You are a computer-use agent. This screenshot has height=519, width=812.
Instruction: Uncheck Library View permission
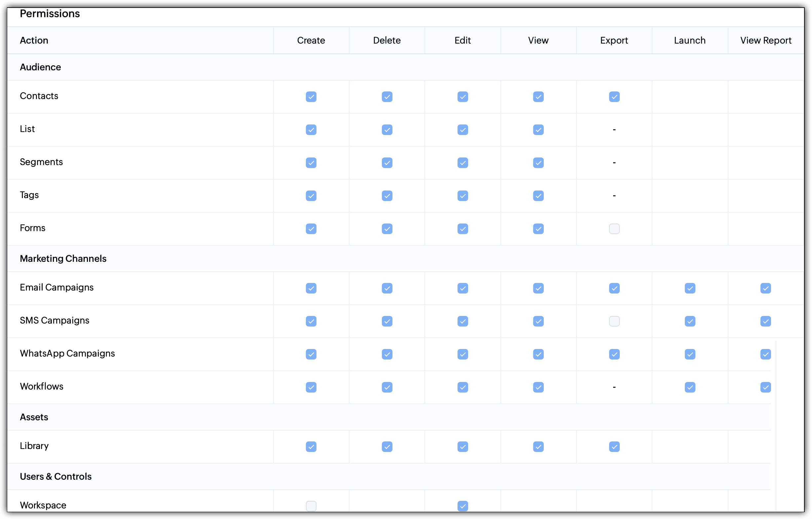[538, 447]
